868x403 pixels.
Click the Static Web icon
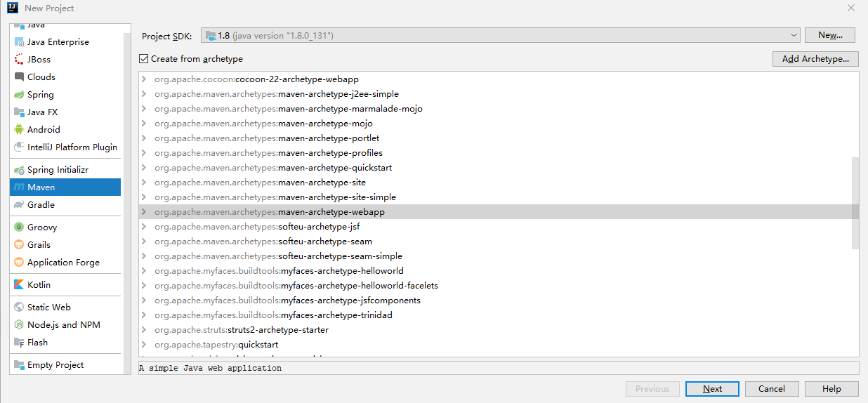coord(19,308)
